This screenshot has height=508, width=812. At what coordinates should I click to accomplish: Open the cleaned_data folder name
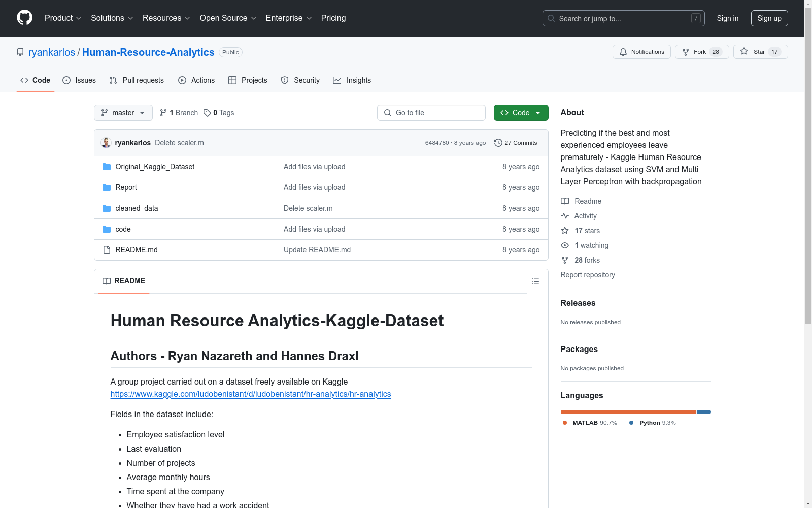click(137, 208)
